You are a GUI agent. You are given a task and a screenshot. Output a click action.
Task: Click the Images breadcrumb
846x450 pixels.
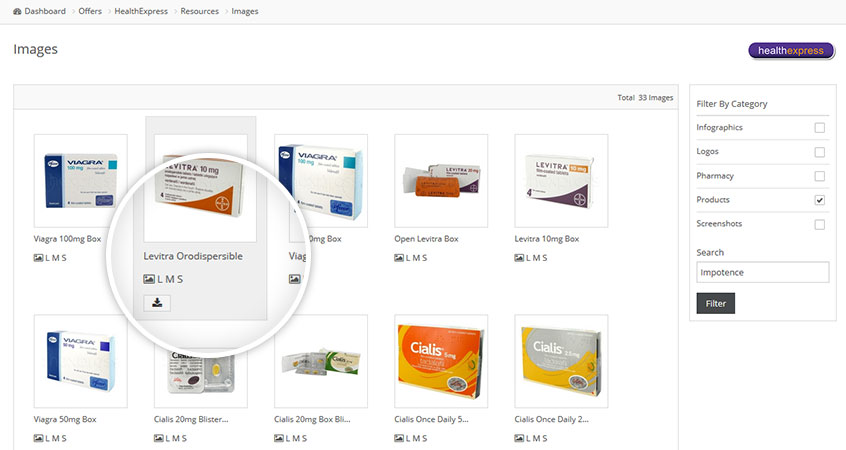[245, 11]
